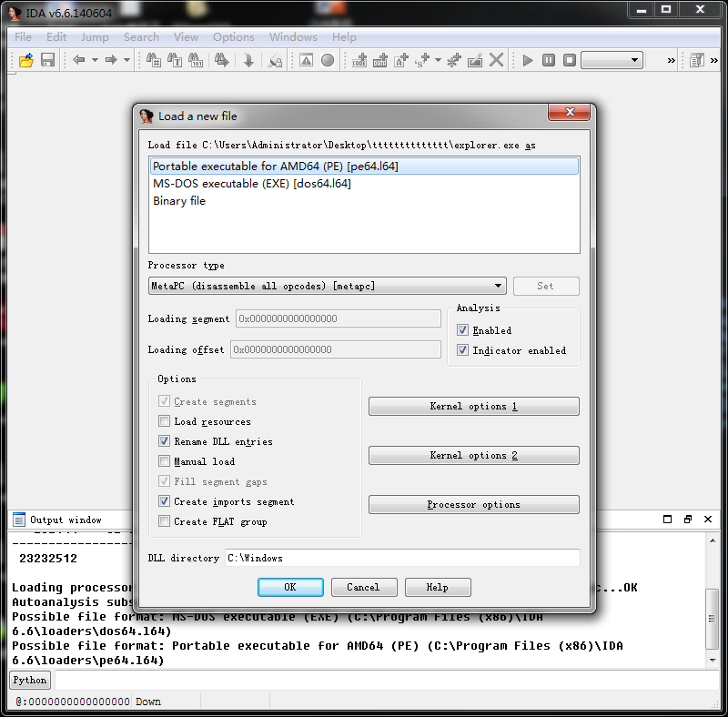Click the gray circle breakpoint icon
This screenshot has width=728, height=717.
tap(328, 60)
